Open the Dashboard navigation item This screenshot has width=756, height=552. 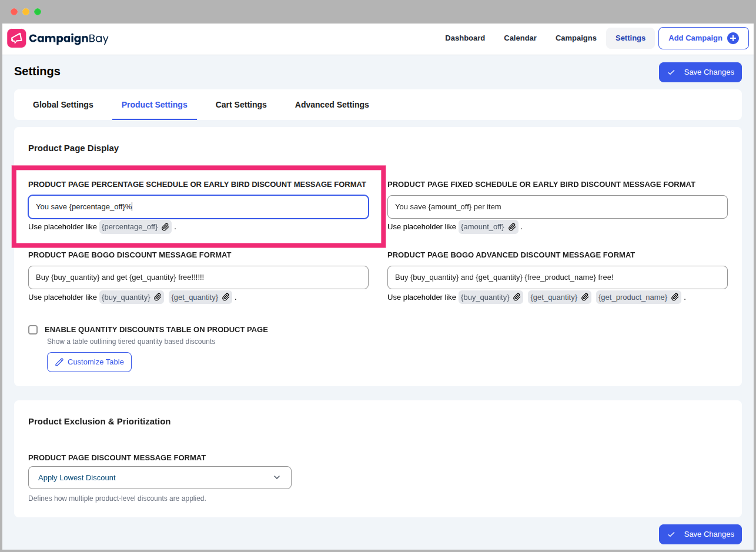464,38
